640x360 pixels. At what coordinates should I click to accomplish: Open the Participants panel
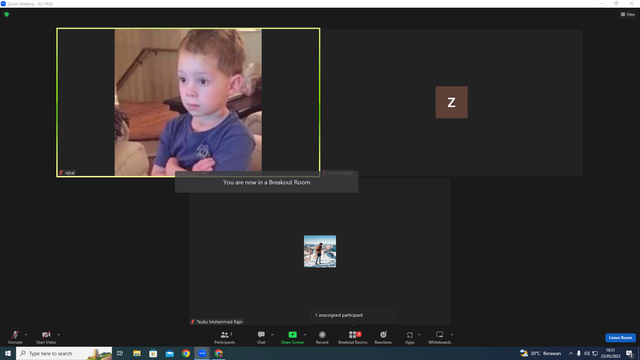point(224,337)
